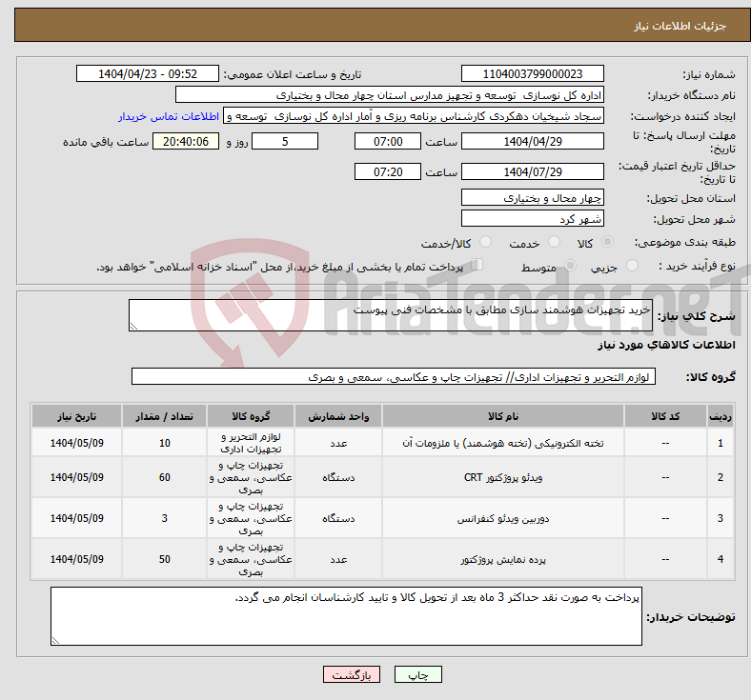Select the پرده نمایش پروژکتور item cell
This screenshot has height=700, width=751.
pos(503,559)
